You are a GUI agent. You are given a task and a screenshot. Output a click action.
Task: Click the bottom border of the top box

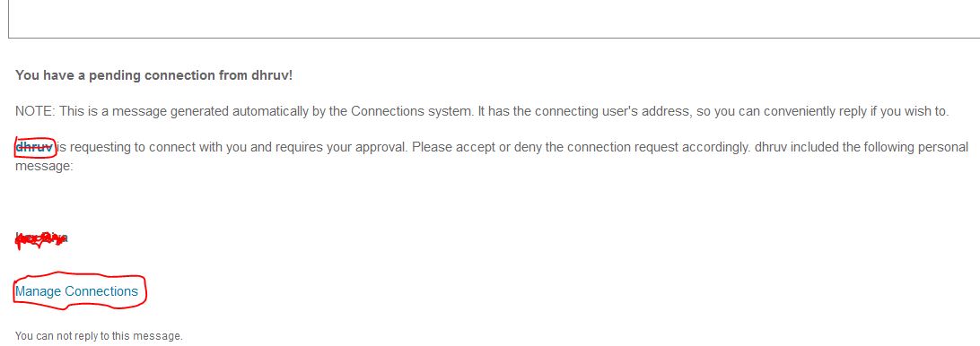pyautogui.click(x=494, y=39)
